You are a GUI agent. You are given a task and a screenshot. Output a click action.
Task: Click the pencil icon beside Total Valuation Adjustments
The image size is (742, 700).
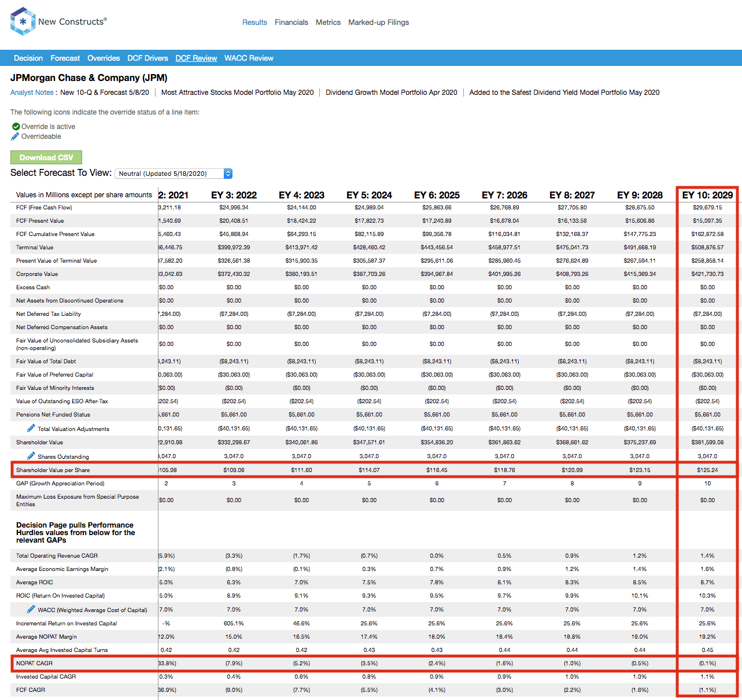click(31, 428)
